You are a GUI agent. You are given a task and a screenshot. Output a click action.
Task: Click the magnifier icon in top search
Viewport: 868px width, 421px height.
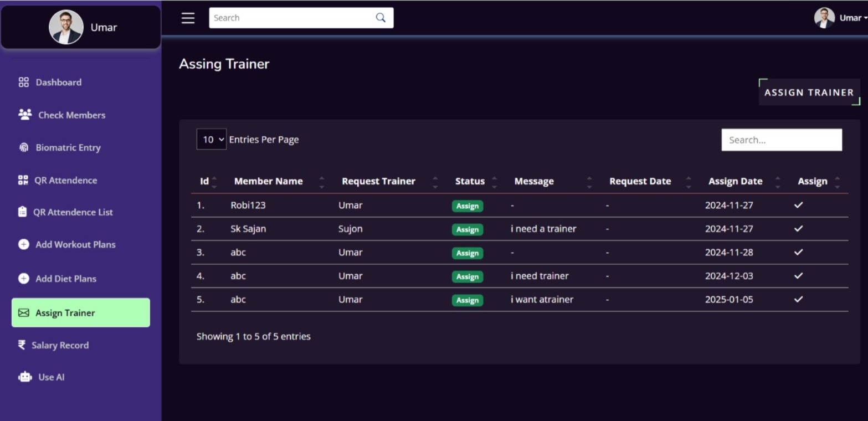[x=381, y=18]
